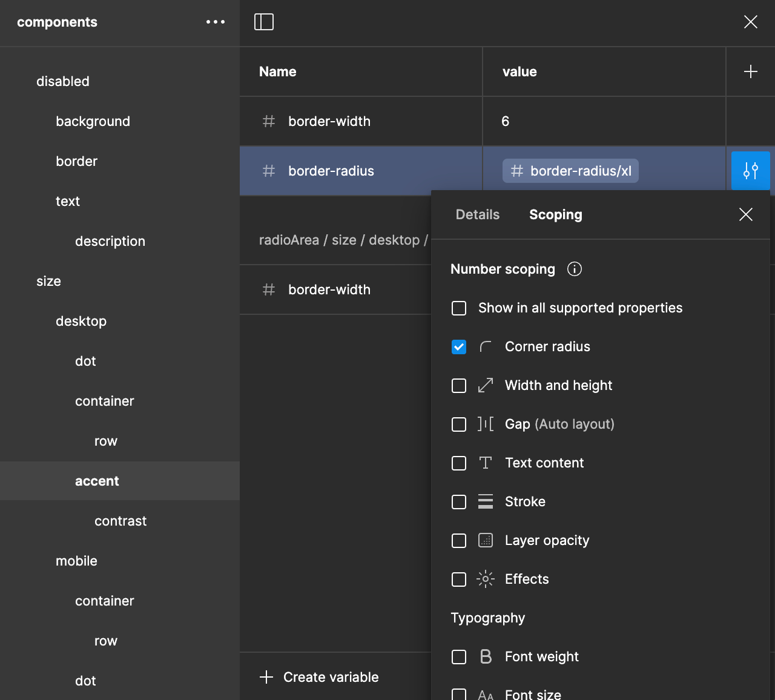Viewport: 775px width, 700px height.
Task: Open the components collection options menu
Action: coord(216,22)
